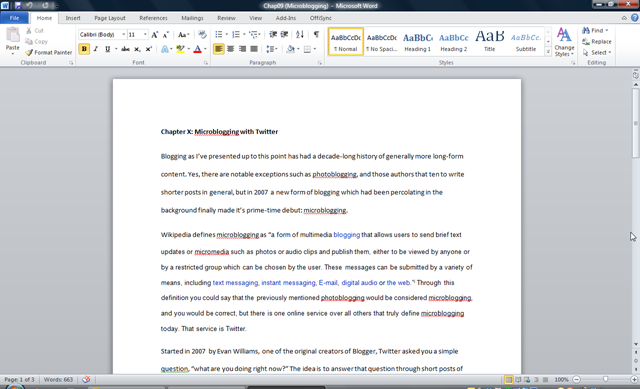
Task: Apply the No Spacing style
Action: click(x=382, y=42)
